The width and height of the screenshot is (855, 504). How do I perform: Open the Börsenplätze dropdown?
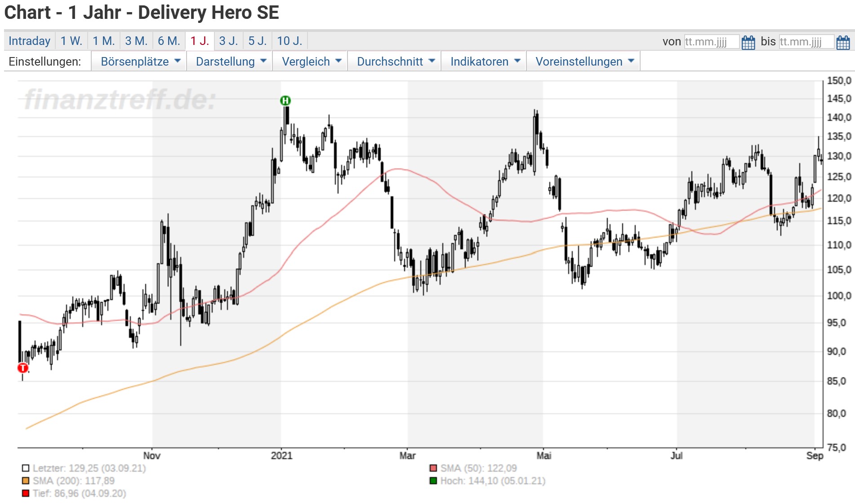click(139, 62)
